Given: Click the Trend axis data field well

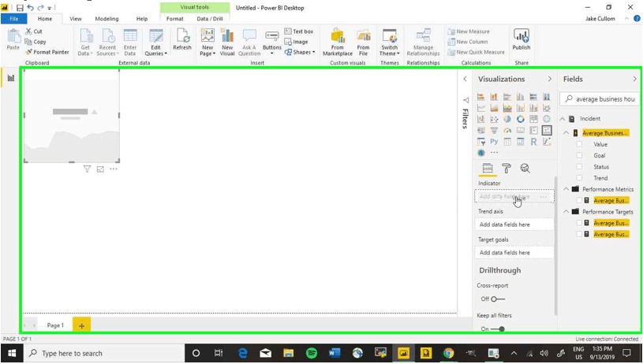Looking at the screenshot, I should coord(514,225).
